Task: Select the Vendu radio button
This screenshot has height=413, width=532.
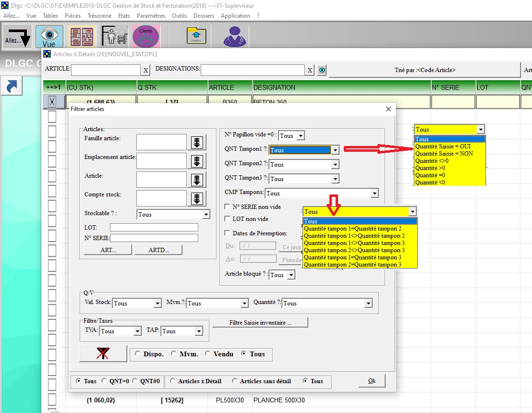Action: coord(208,354)
